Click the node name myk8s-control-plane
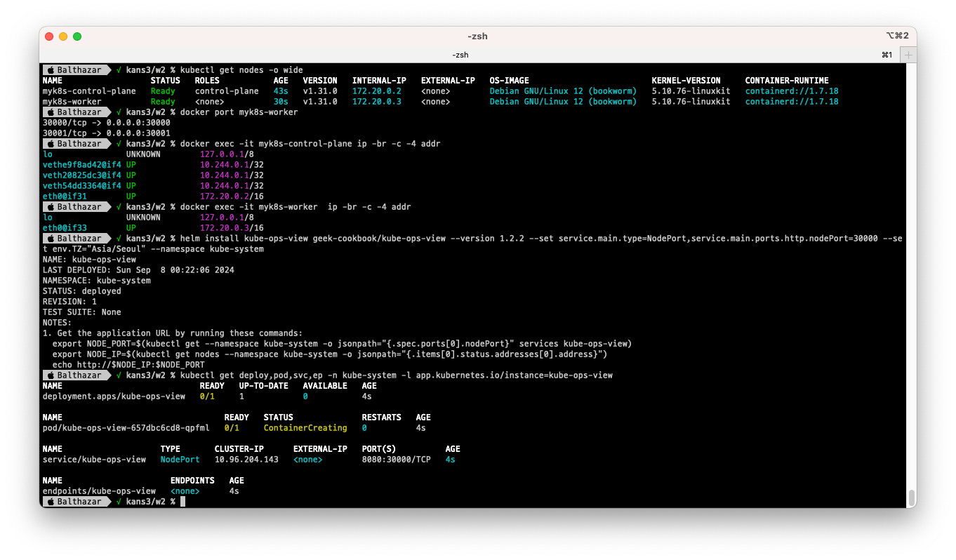Viewport: 956px width, 560px height. (89, 91)
